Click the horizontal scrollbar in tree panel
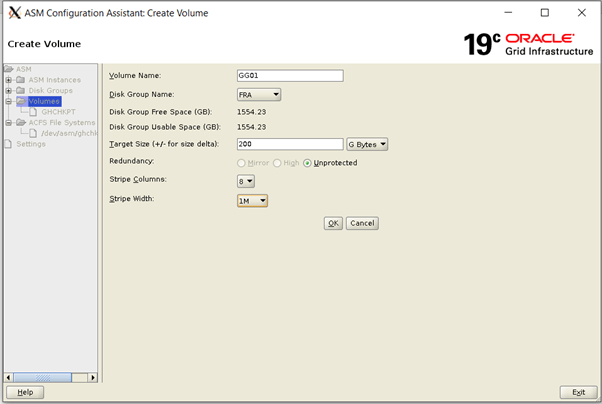Viewport: 602px width, 404px height. 50,377
